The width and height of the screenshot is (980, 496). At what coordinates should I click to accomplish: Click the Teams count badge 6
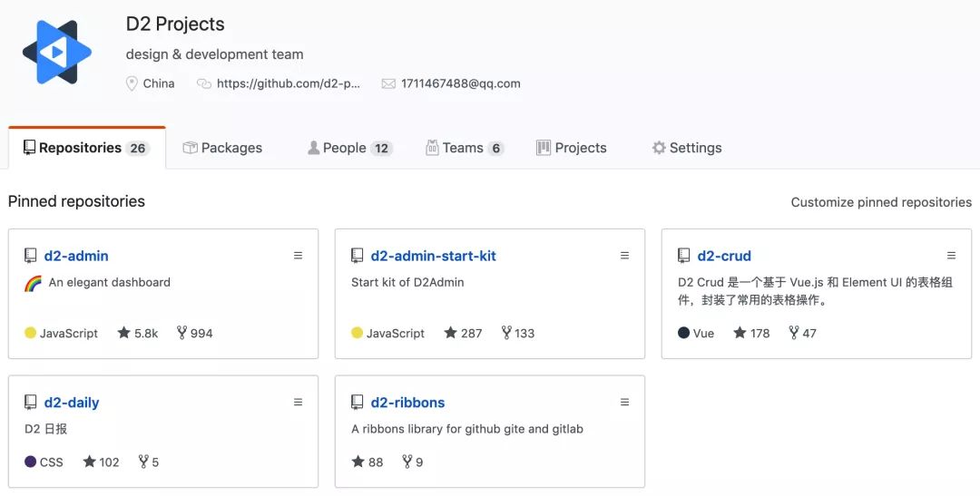(x=495, y=148)
